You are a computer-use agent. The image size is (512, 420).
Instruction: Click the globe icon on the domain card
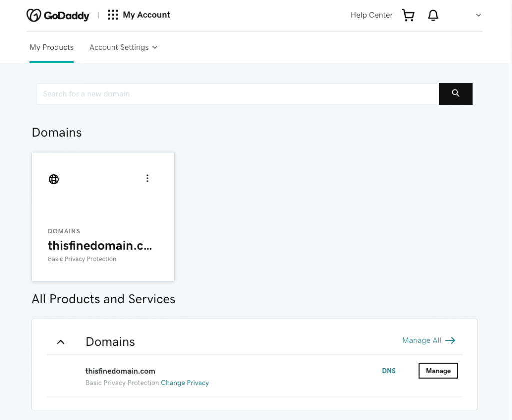(x=53, y=179)
